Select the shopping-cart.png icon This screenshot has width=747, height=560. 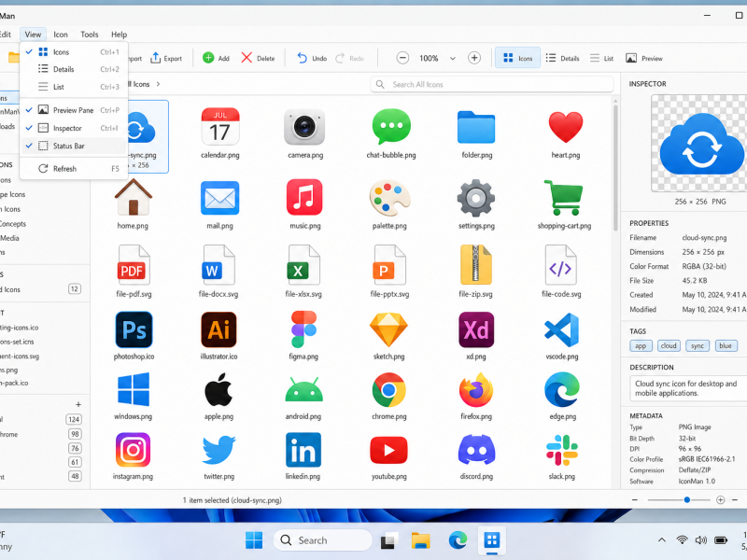564,203
